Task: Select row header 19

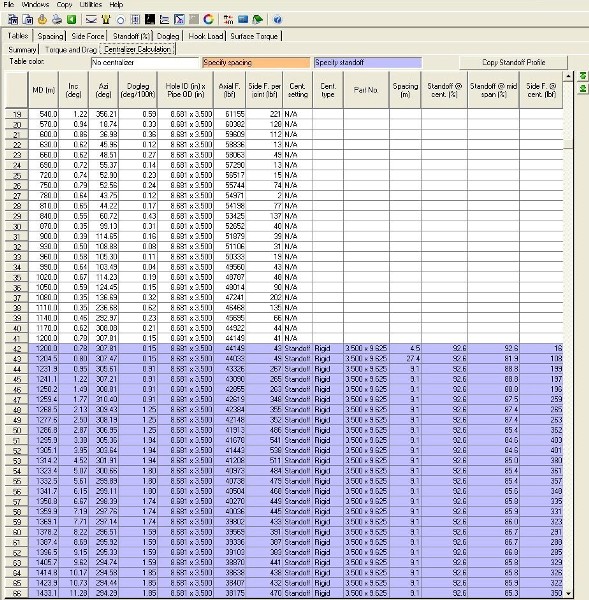Action: point(16,114)
